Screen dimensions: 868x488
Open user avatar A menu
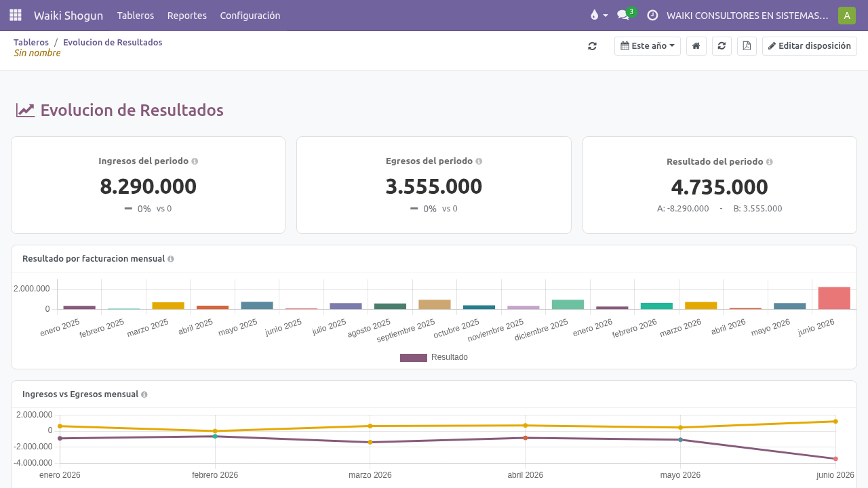846,15
